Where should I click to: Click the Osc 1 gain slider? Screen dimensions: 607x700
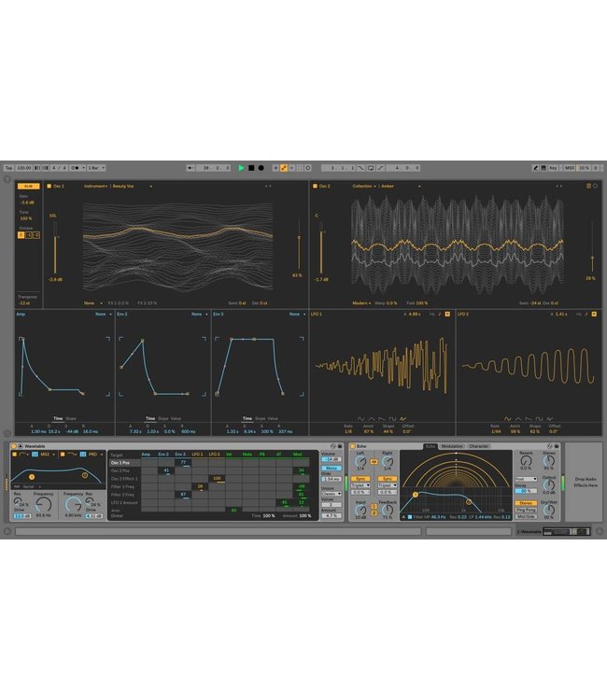click(55, 247)
